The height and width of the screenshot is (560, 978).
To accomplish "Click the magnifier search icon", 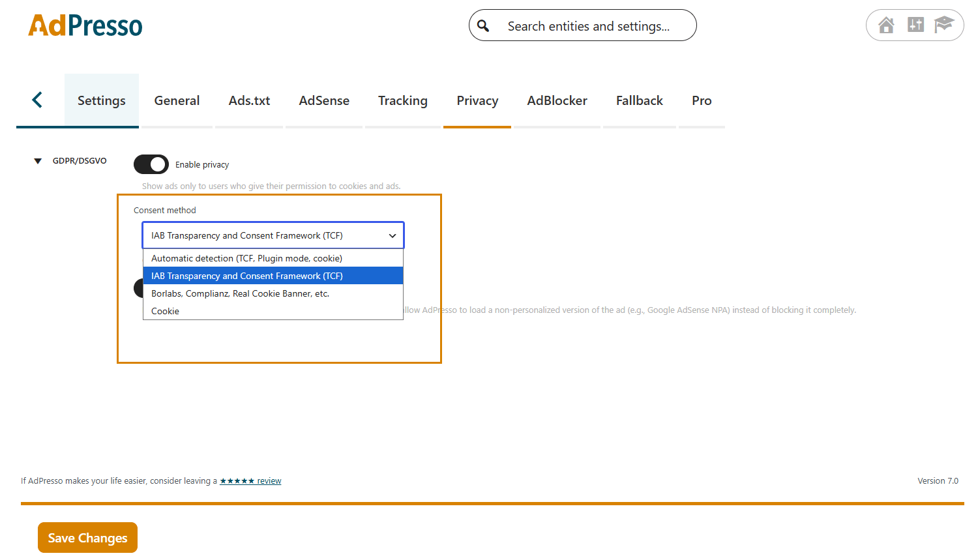I will coord(483,25).
